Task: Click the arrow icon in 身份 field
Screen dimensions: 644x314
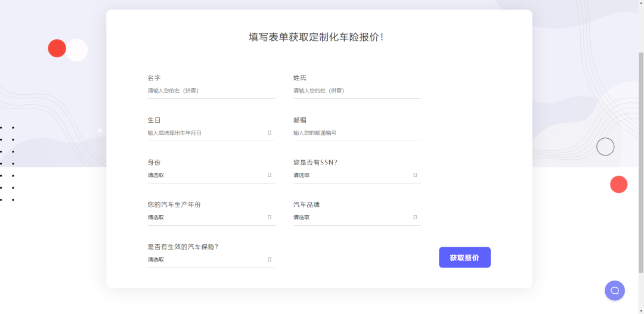Action: click(x=270, y=175)
